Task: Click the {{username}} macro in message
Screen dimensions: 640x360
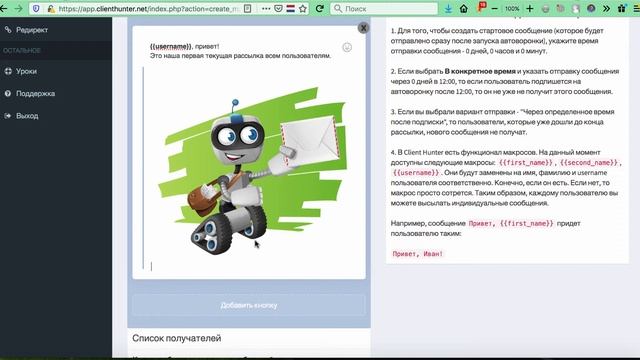Action: [x=171, y=46]
